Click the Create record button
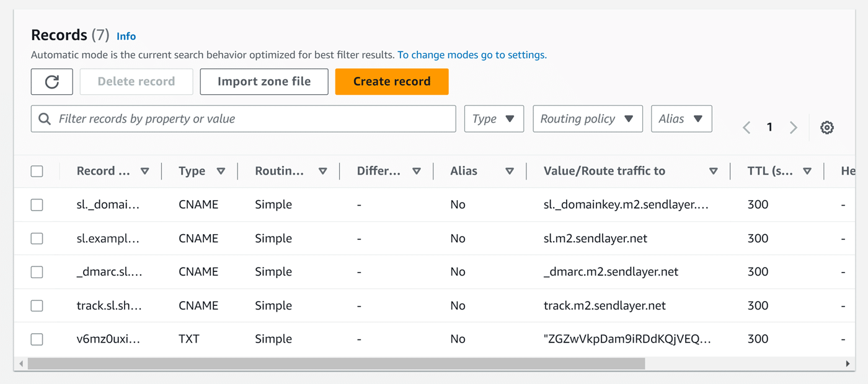The image size is (868, 384). pyautogui.click(x=391, y=81)
